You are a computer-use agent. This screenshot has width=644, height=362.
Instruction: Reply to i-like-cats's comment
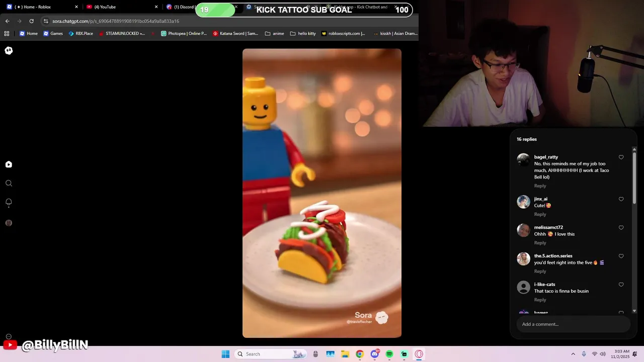[x=540, y=300]
